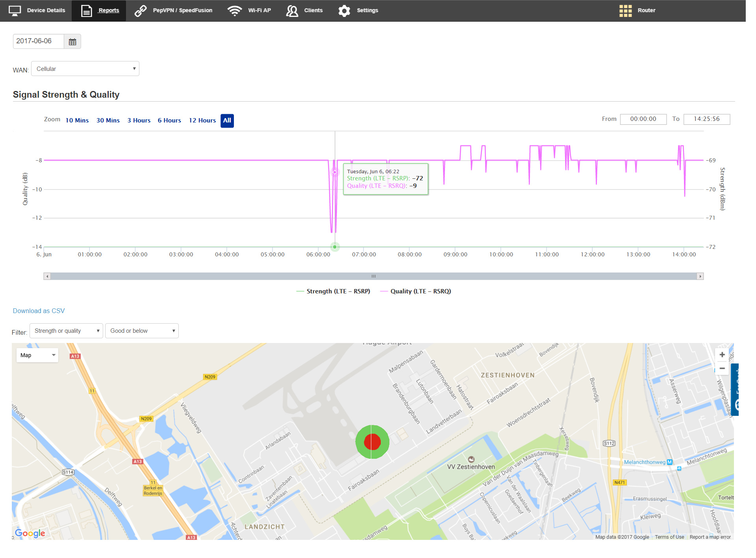Click the Clients people icon
Image resolution: width=756 pixels, height=558 pixels.
click(292, 11)
